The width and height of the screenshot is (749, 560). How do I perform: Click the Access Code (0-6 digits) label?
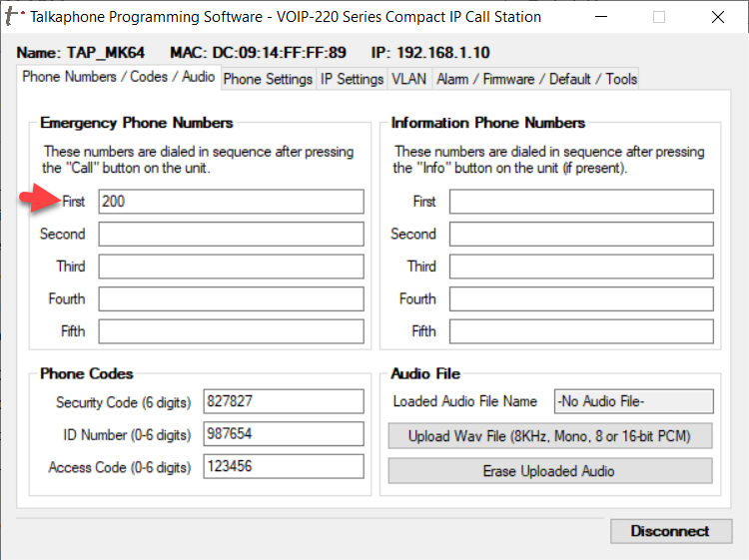pos(120,467)
